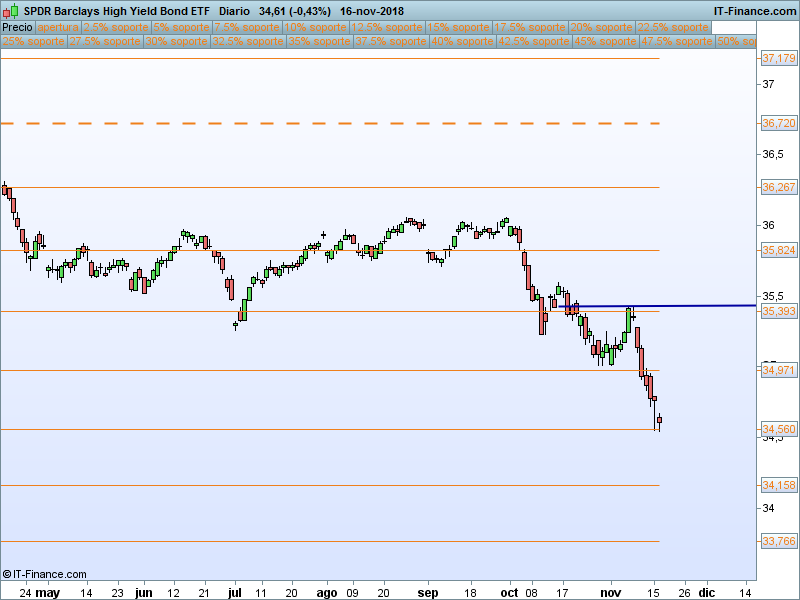Click the orange dashed horizontal line
Screen dimensions: 800x600
click(330, 123)
